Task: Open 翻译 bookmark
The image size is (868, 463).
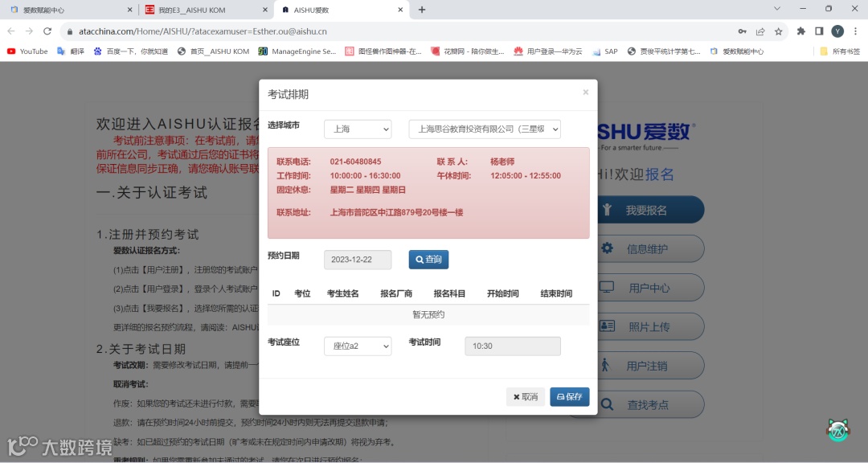Action: pyautogui.click(x=71, y=51)
